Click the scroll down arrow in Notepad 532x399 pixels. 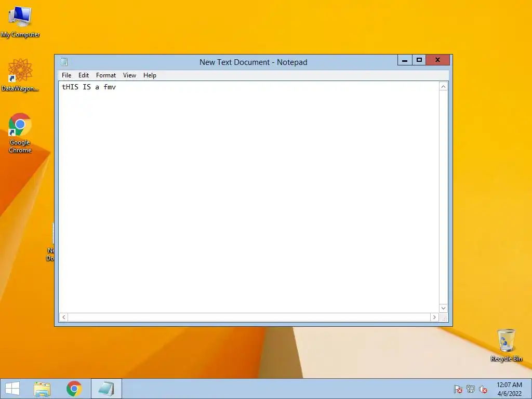443,308
